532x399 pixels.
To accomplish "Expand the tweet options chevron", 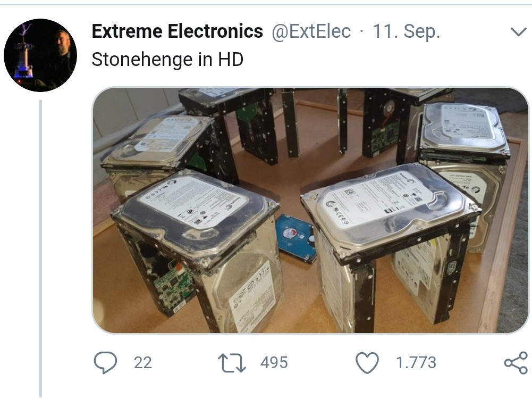I will 518,32.
